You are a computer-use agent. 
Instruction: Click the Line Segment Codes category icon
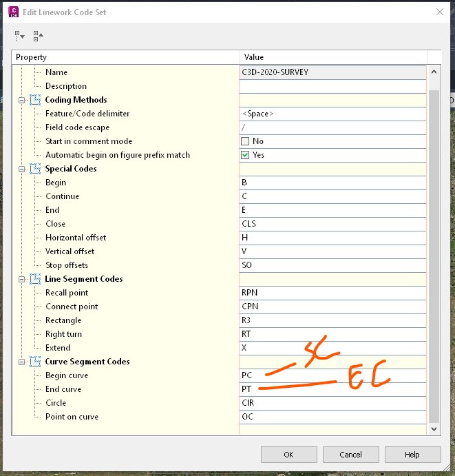coord(35,279)
